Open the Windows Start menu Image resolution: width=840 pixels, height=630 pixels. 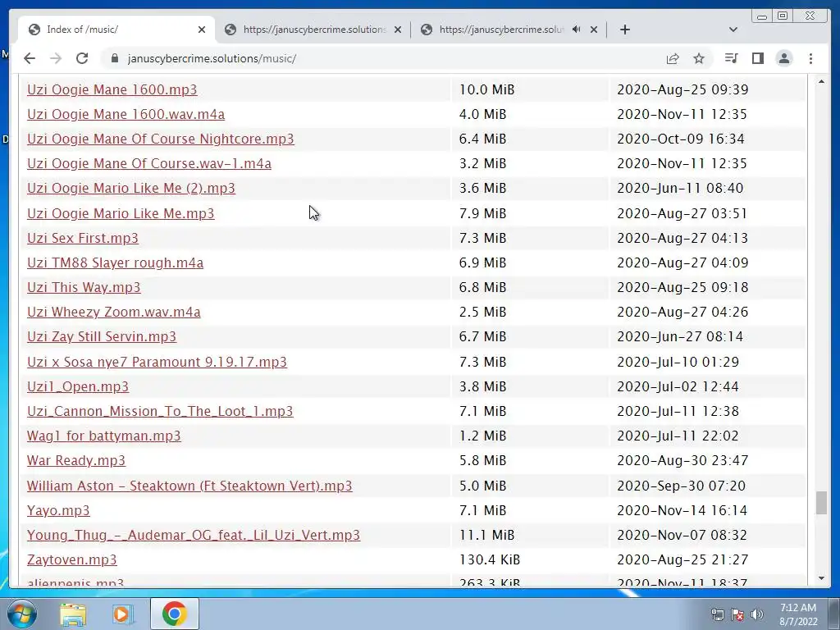21,614
